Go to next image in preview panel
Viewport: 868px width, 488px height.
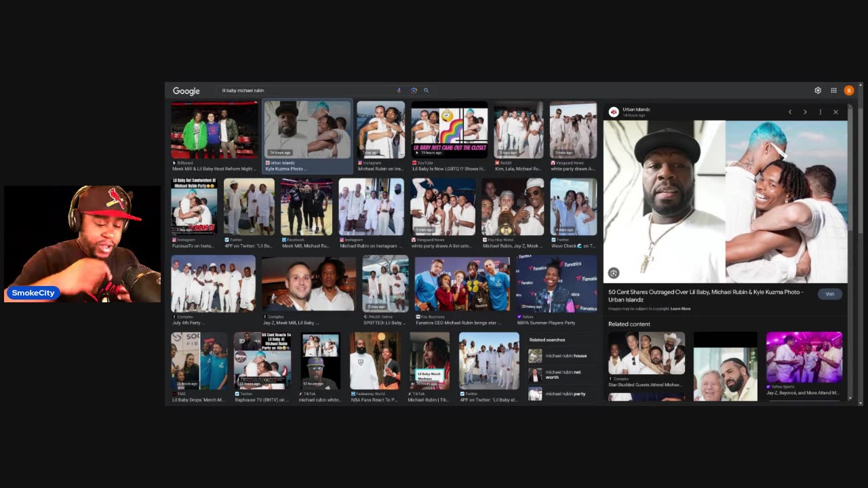click(805, 112)
